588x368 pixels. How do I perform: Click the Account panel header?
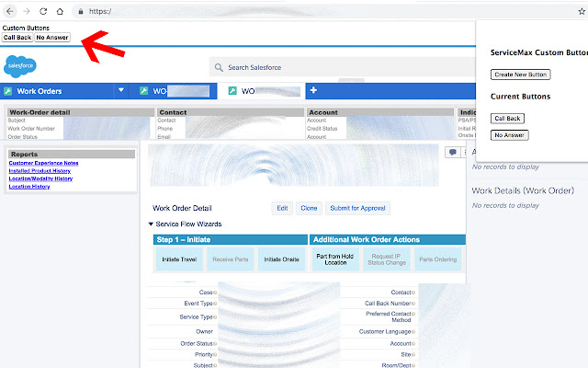pyautogui.click(x=380, y=112)
